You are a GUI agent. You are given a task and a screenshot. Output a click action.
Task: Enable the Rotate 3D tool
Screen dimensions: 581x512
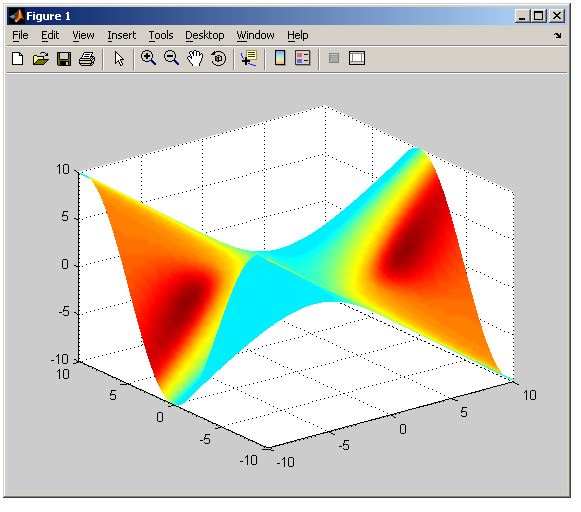[218, 58]
